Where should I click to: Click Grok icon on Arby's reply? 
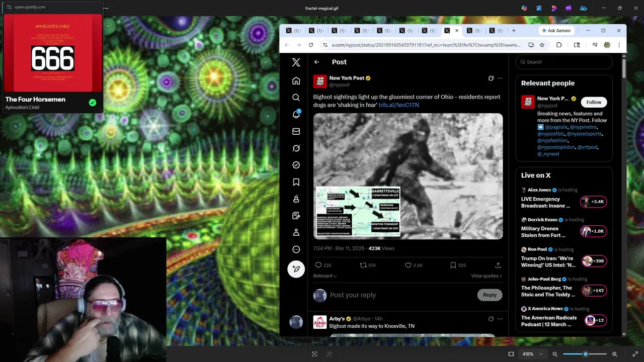coord(491,319)
